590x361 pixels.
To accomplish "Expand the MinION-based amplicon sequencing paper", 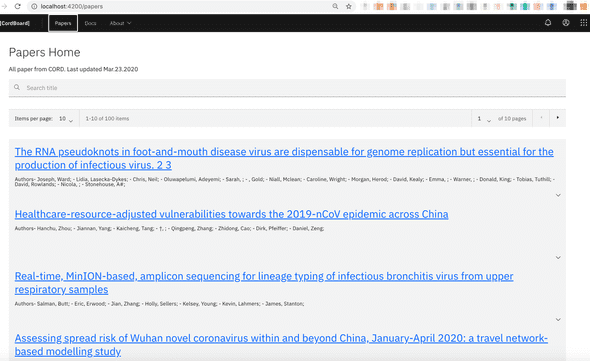I will [x=558, y=320].
